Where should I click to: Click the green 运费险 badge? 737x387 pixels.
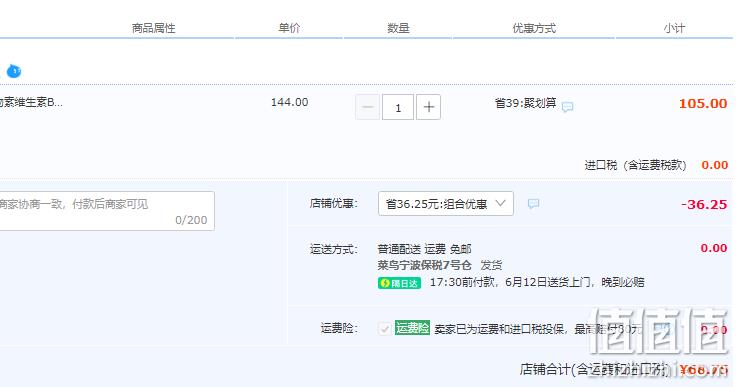(x=412, y=327)
